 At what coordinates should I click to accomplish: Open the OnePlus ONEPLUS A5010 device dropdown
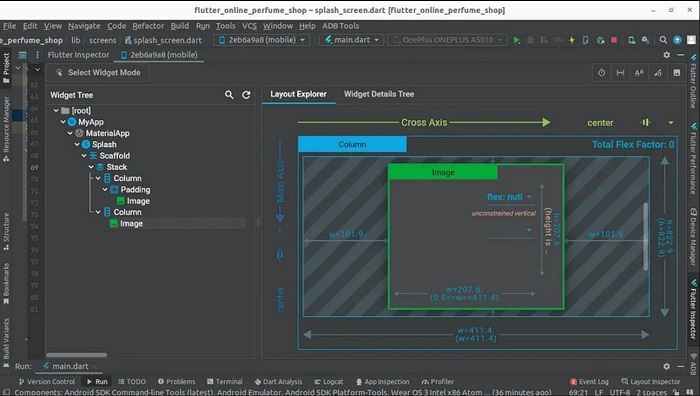tap(448, 40)
